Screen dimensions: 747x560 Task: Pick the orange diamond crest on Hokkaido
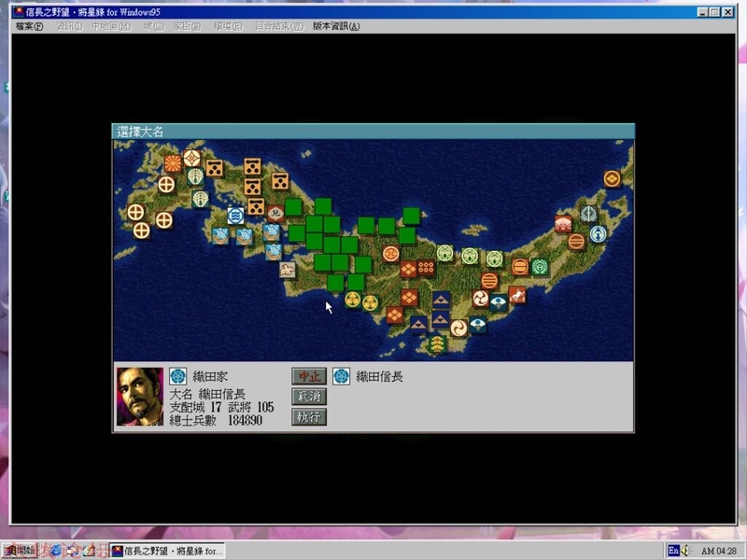point(613,178)
